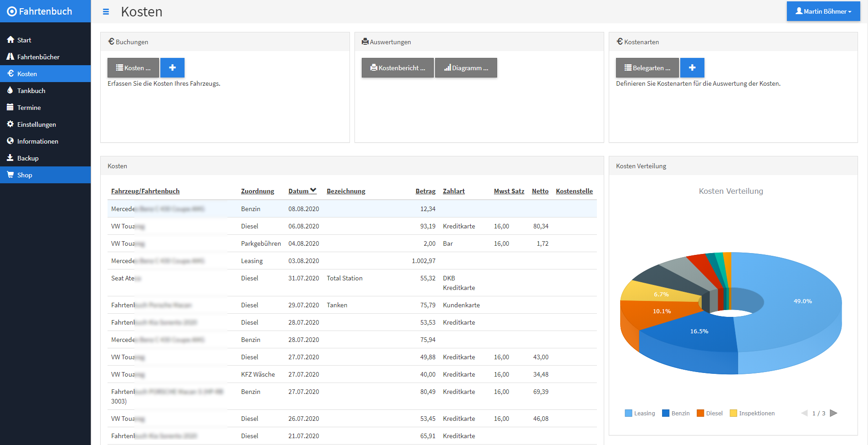Click the gear icon beside Einstellungen
This screenshot has height=445, width=868.
pos(10,124)
